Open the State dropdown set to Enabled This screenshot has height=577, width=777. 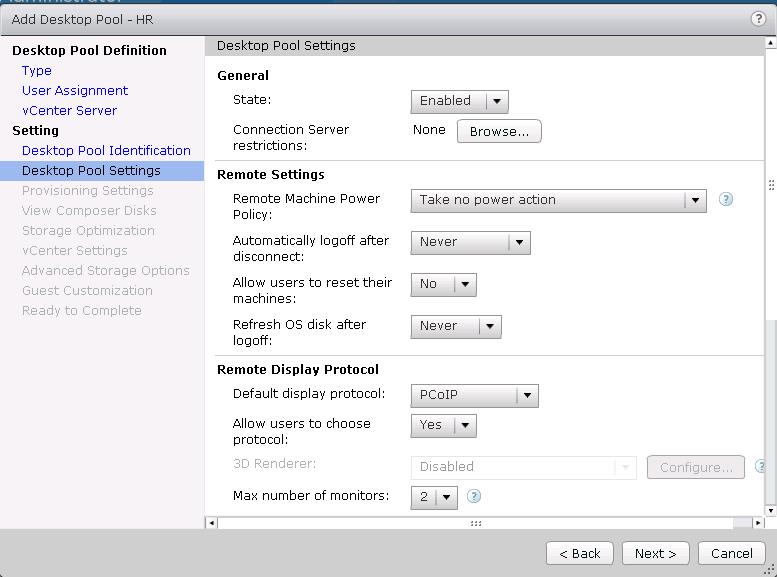[x=459, y=101]
